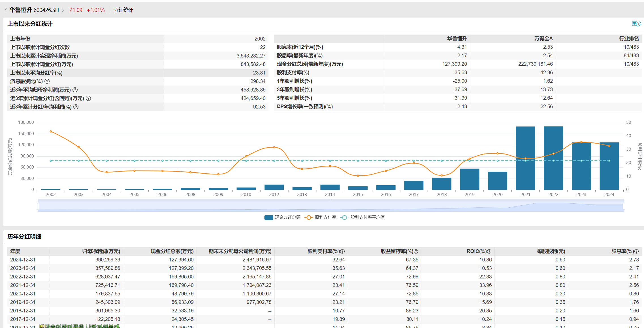Click question icon in 股息率(%) column header

click(636, 251)
